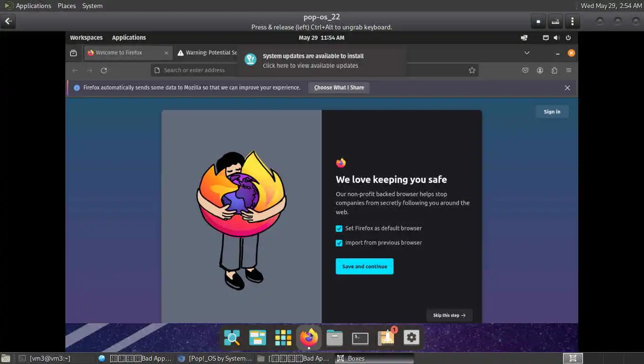Go back with Firefox back arrow
The height and width of the screenshot is (364, 644).
click(75, 70)
